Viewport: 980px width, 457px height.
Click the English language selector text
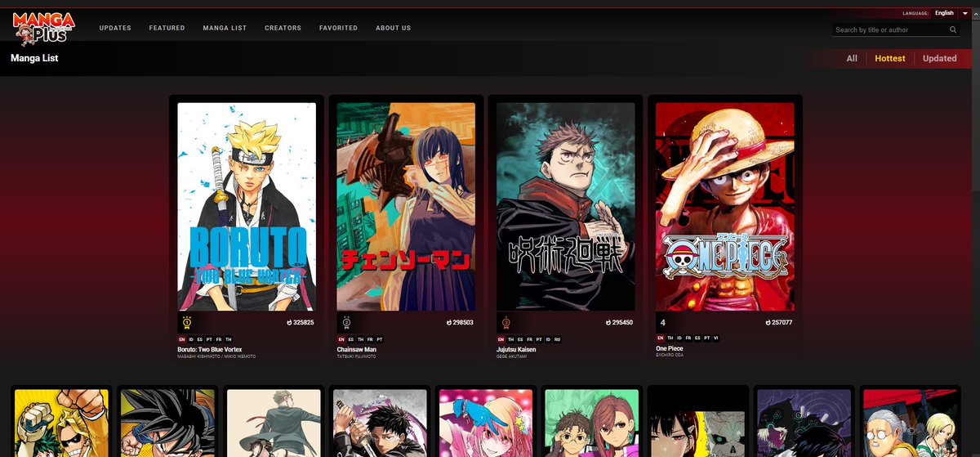pyautogui.click(x=944, y=13)
